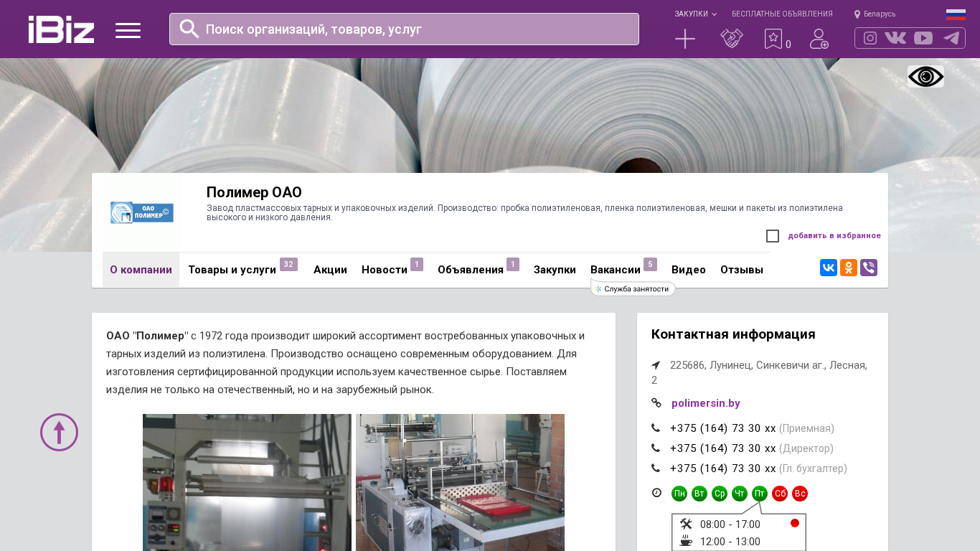Click the Приемная phone number
980x551 pixels.
(x=723, y=428)
